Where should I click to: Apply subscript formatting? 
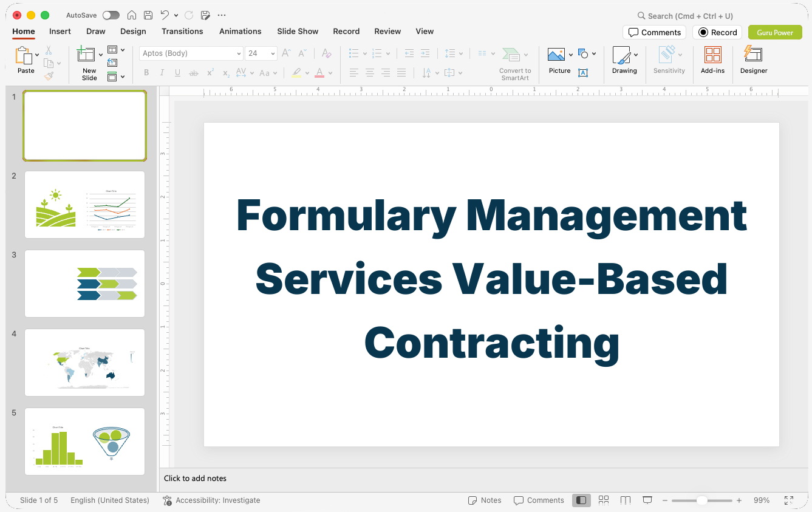(226, 73)
